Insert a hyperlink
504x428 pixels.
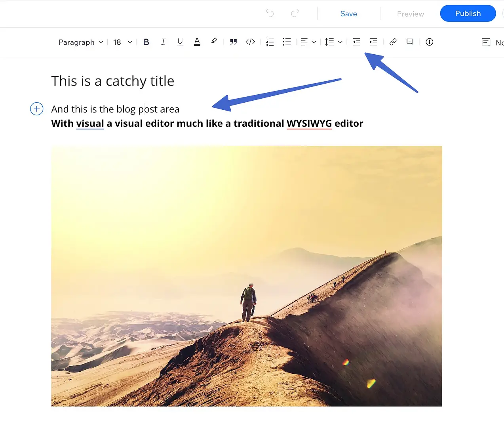pos(393,42)
